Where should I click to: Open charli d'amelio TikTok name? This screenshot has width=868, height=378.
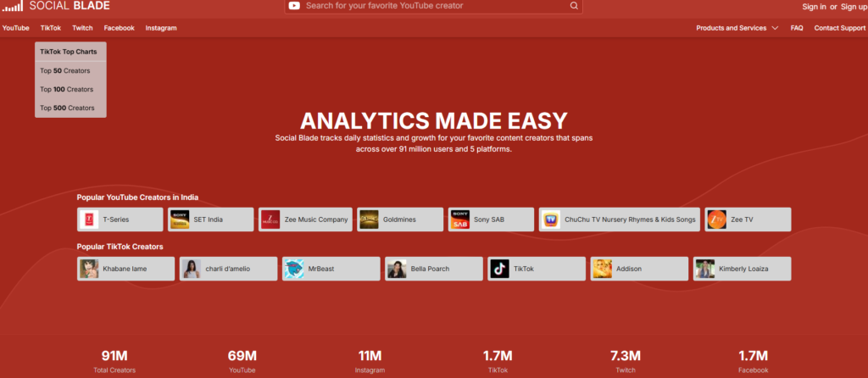(227, 269)
